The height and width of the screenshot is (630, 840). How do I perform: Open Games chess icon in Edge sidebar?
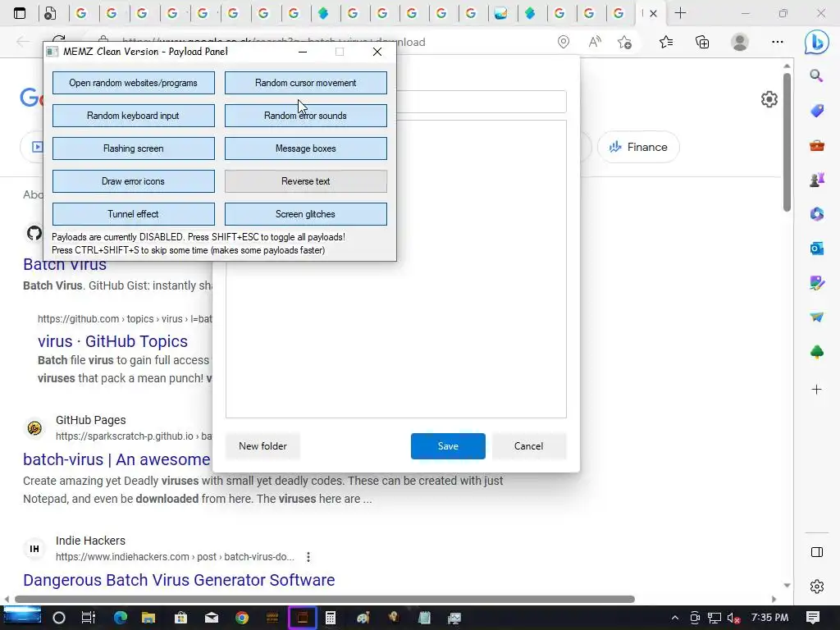[816, 180]
